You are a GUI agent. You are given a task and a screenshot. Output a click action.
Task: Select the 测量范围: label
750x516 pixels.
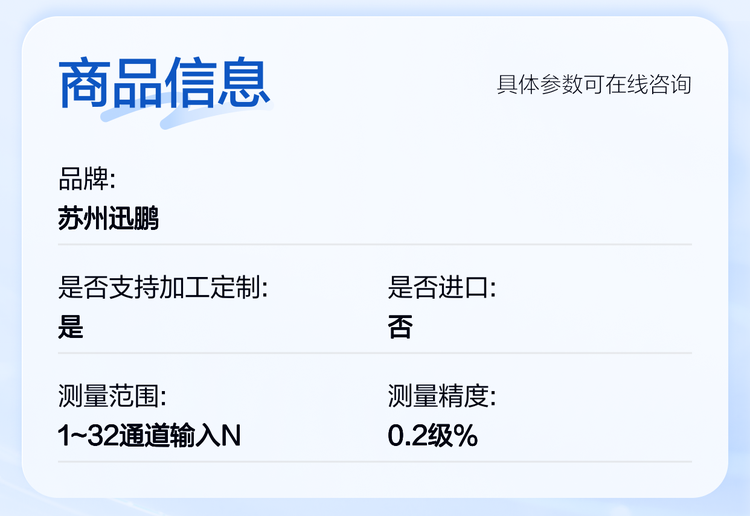point(112,397)
